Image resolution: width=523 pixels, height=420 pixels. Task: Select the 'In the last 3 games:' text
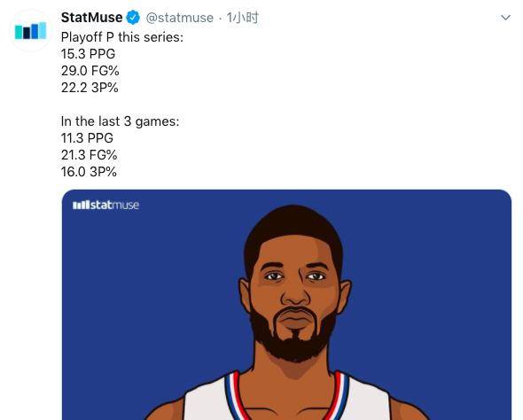pyautogui.click(x=120, y=121)
